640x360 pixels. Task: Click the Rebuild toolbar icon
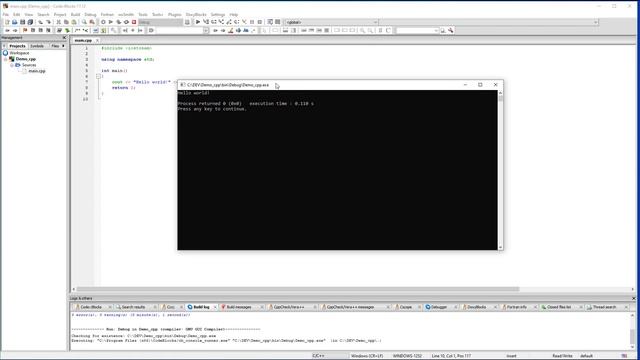[x=126, y=22]
